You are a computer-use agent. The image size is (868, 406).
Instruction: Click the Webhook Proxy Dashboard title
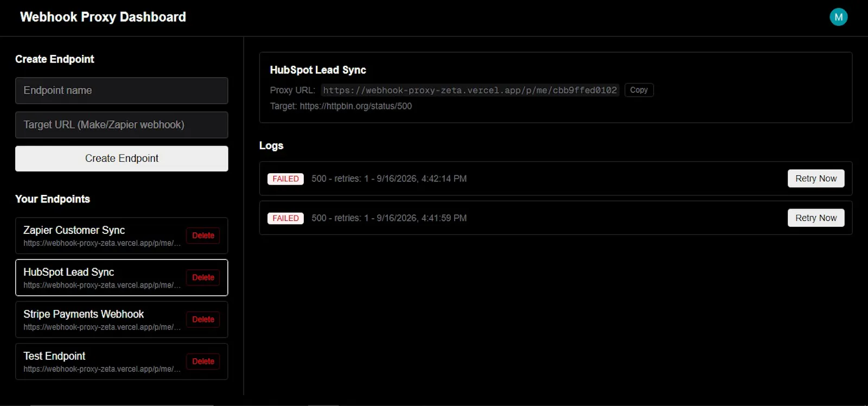click(x=103, y=17)
